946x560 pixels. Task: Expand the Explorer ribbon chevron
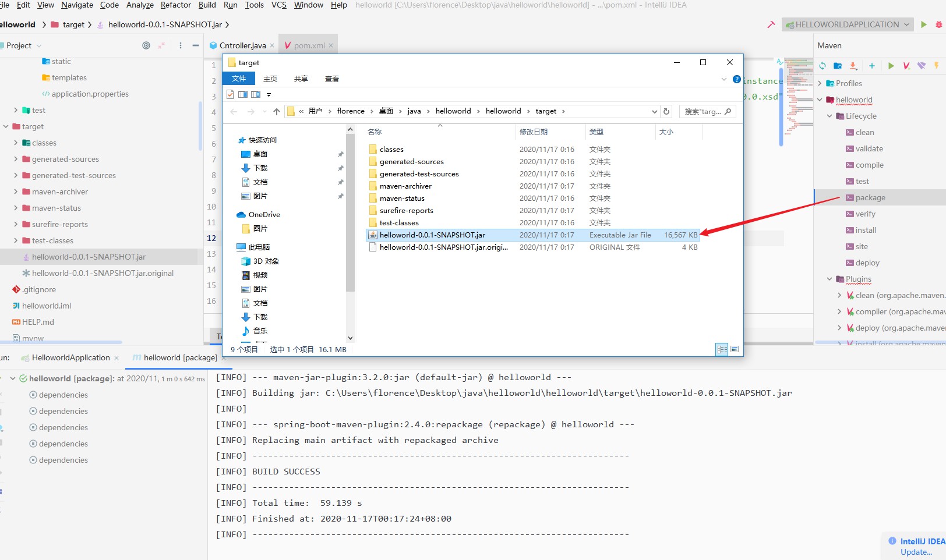(x=724, y=79)
